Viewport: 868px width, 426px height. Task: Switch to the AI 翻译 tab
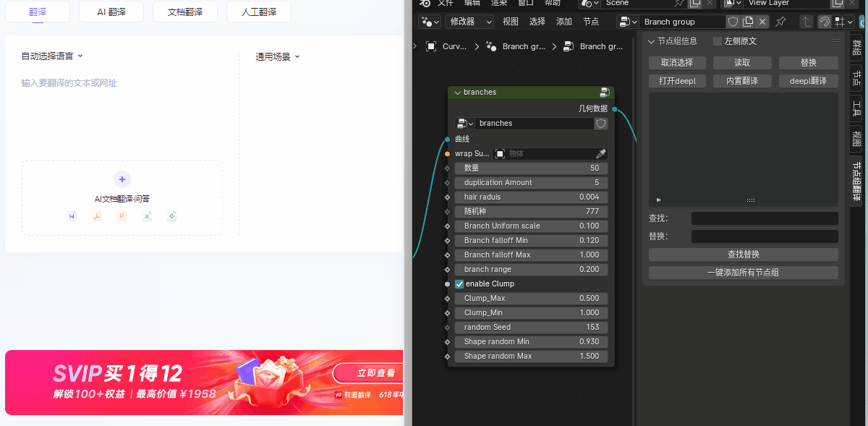[111, 12]
